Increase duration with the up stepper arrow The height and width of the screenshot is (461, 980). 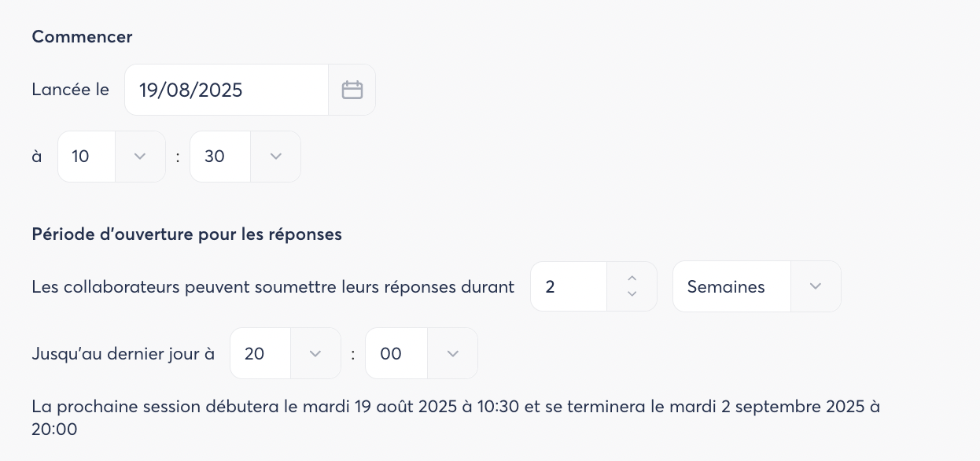pos(632,278)
